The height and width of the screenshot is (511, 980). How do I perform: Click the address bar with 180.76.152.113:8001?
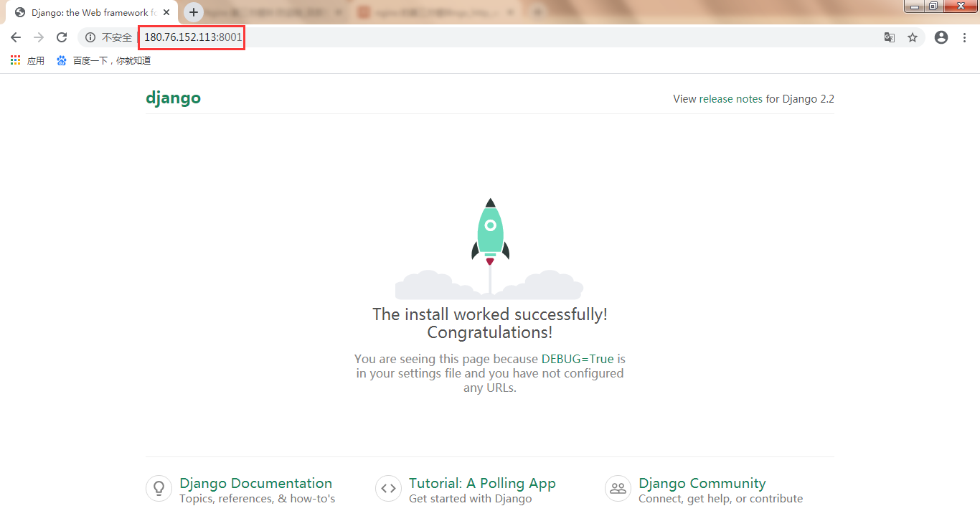[502, 37]
